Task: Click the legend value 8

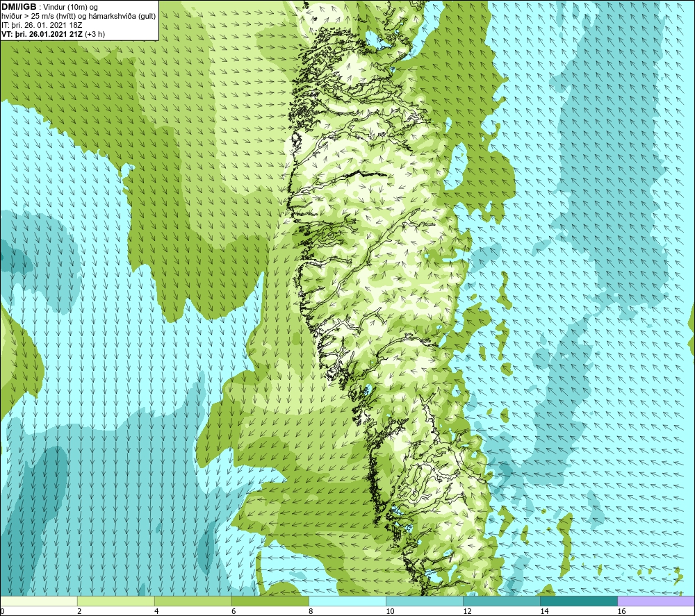Action: tap(311, 612)
